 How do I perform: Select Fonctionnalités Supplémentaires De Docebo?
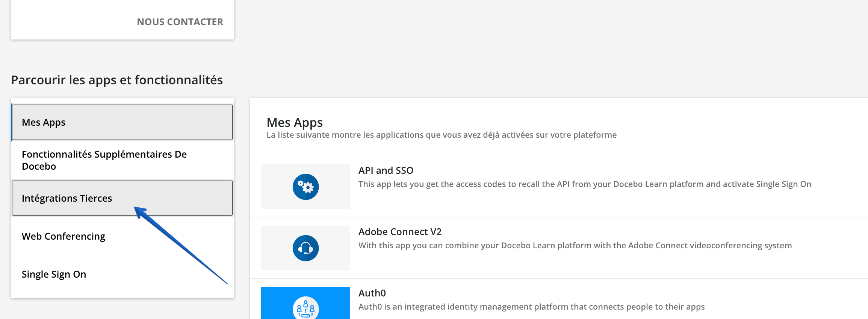tap(122, 160)
